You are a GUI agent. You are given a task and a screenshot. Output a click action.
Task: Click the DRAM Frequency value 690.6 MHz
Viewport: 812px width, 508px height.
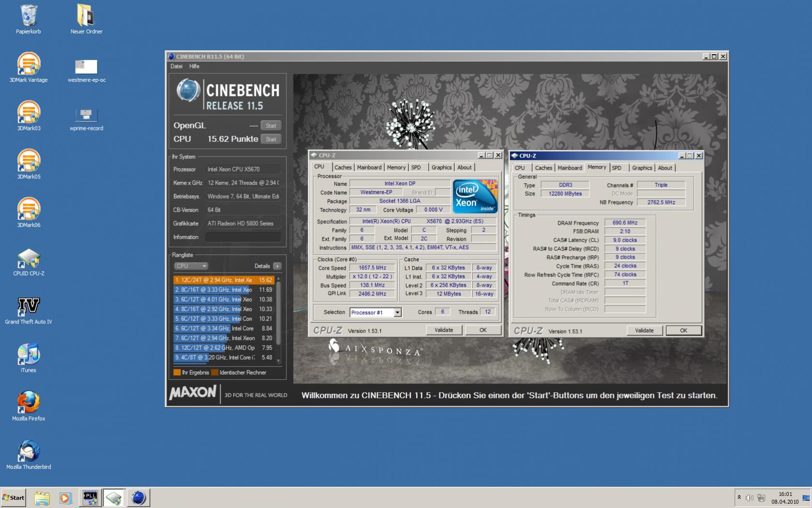pos(625,223)
